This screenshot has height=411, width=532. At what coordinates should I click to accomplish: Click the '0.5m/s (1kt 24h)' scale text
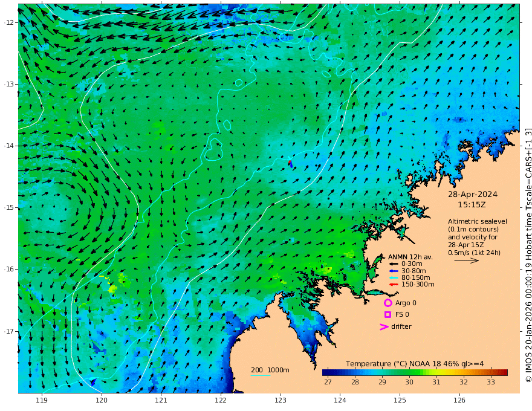[474, 253]
